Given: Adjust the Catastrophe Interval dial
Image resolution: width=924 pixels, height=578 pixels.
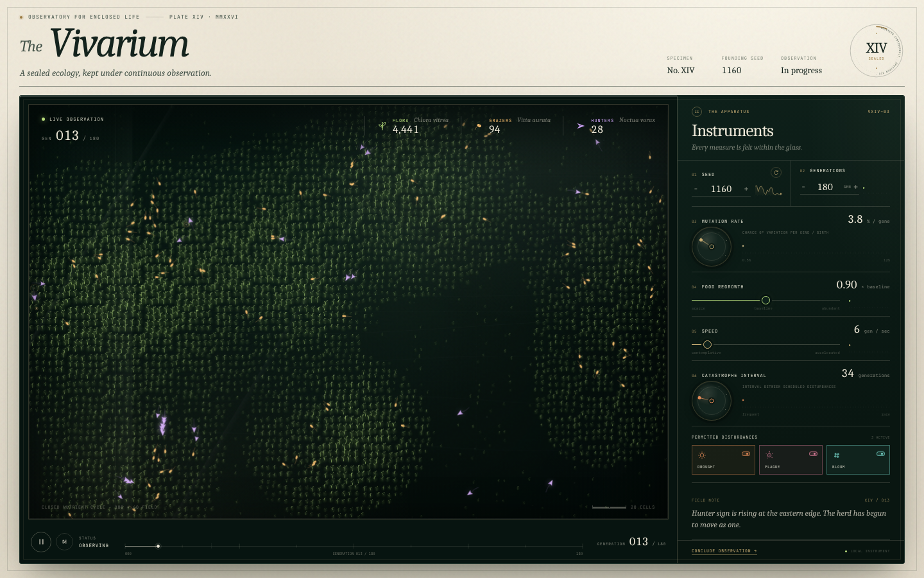Looking at the screenshot, I should pyautogui.click(x=712, y=401).
